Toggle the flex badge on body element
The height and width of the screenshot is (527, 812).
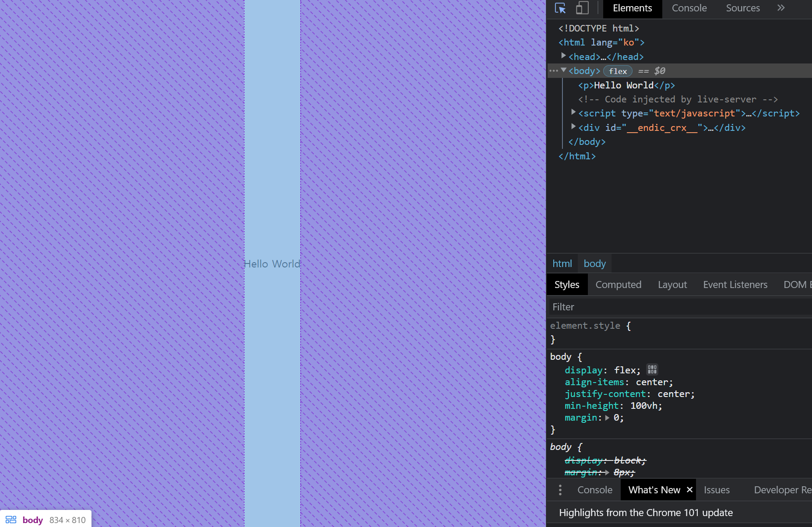(x=618, y=71)
